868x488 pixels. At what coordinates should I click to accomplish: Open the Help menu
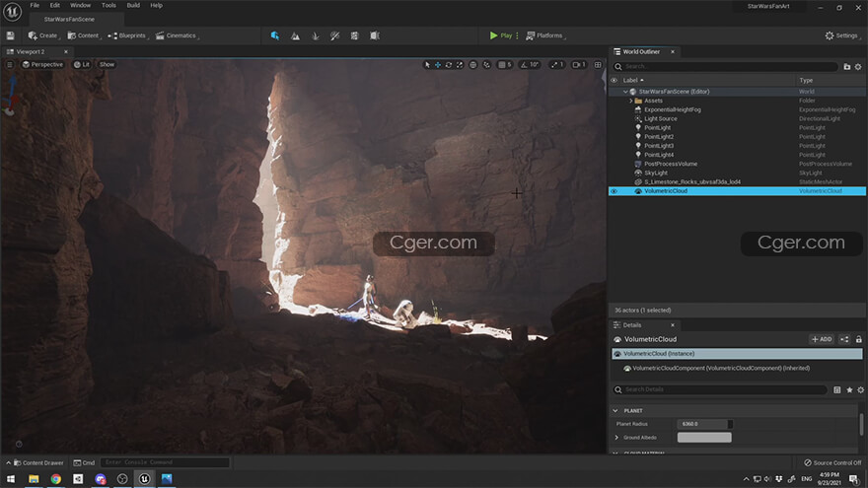click(157, 6)
